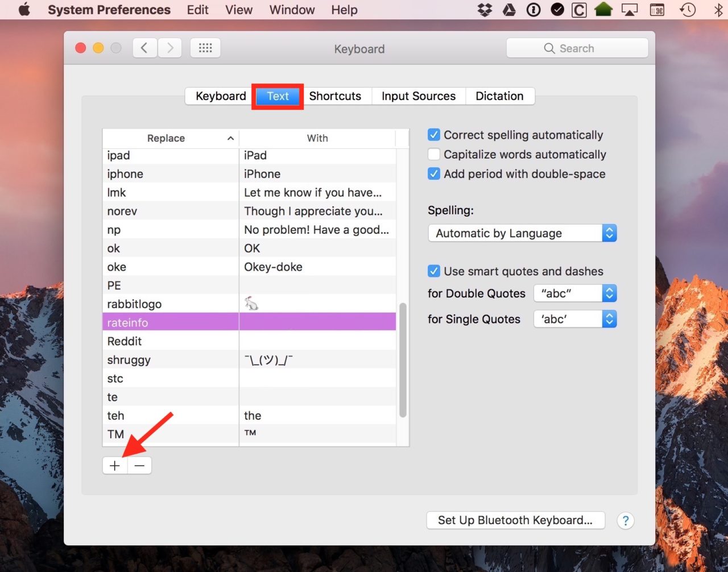Click the 'No problem! Have a good…' cell

coord(317,230)
